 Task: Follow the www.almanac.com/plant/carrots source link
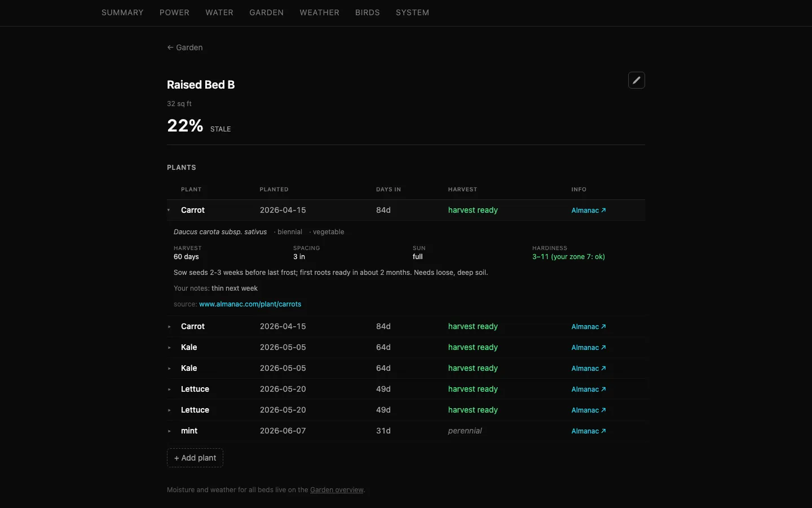click(250, 304)
